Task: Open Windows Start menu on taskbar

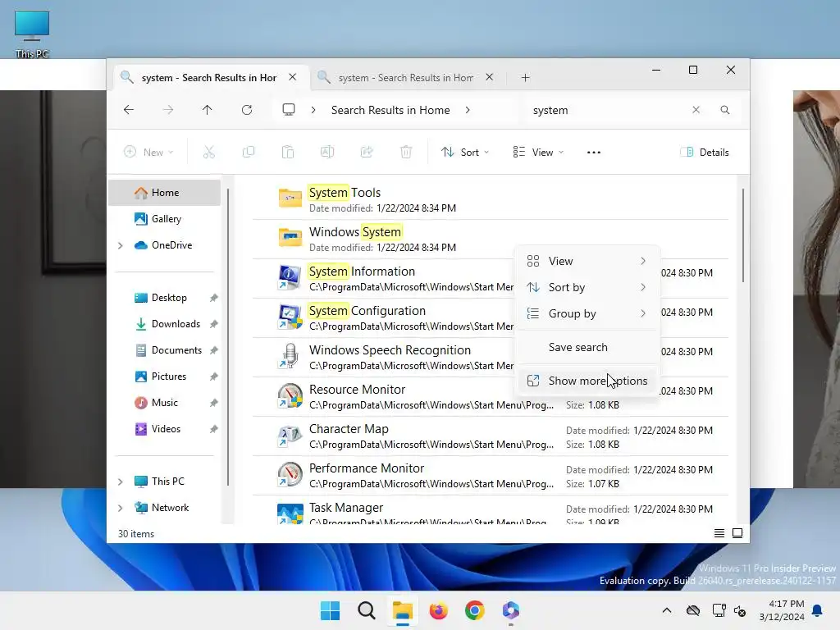Action: pyautogui.click(x=330, y=610)
